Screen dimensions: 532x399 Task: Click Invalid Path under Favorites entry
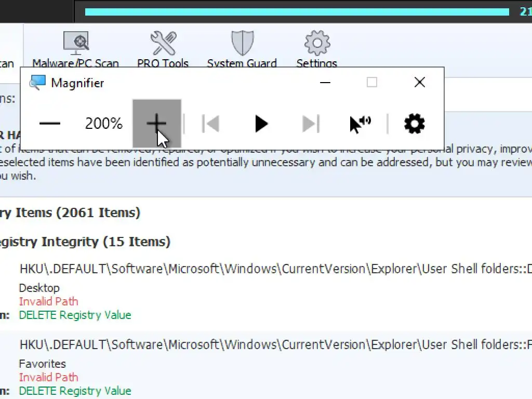click(x=48, y=378)
